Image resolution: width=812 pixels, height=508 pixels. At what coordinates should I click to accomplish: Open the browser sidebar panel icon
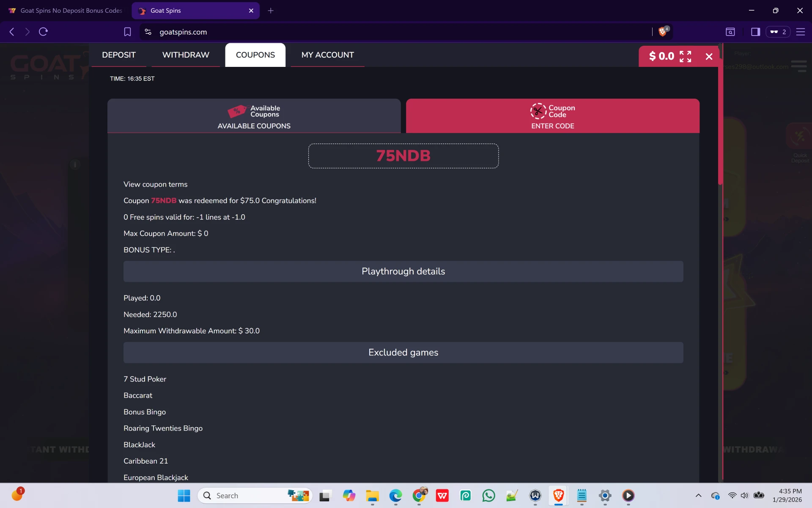[x=755, y=32]
